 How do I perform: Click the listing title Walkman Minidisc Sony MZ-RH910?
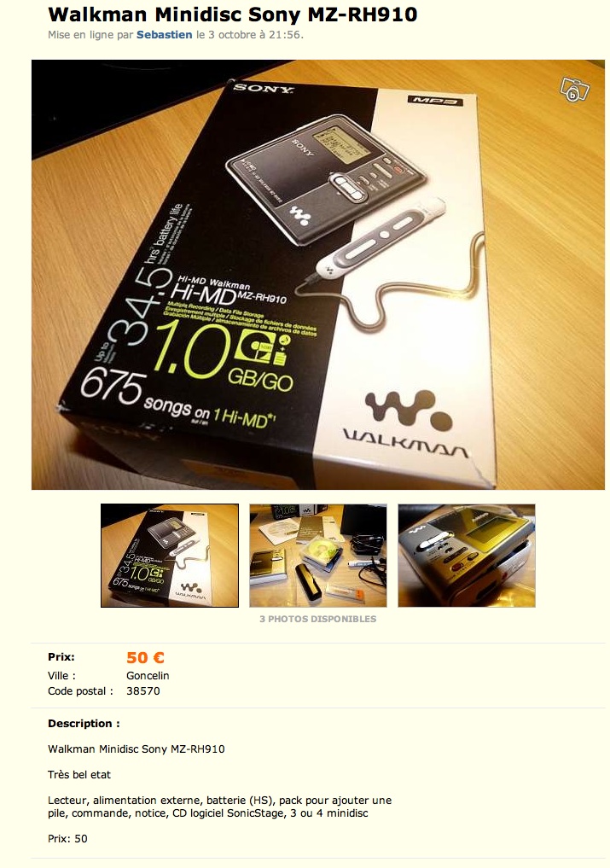click(x=233, y=15)
